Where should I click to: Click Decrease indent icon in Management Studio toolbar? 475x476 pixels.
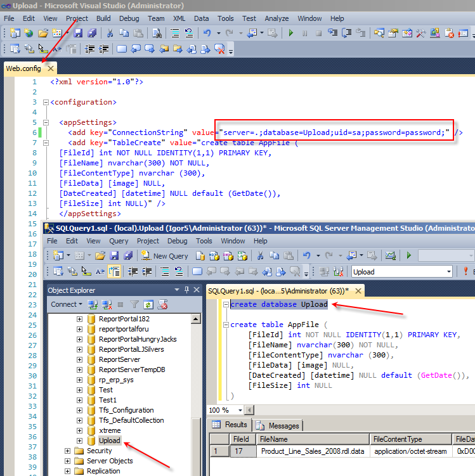tap(133, 271)
